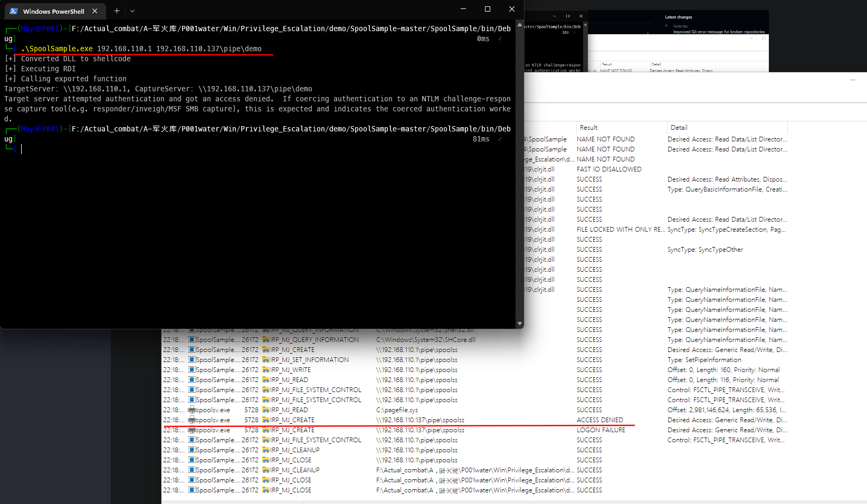Click printer icon of spoolsv.exe LOGON FAILURE row

point(192,430)
